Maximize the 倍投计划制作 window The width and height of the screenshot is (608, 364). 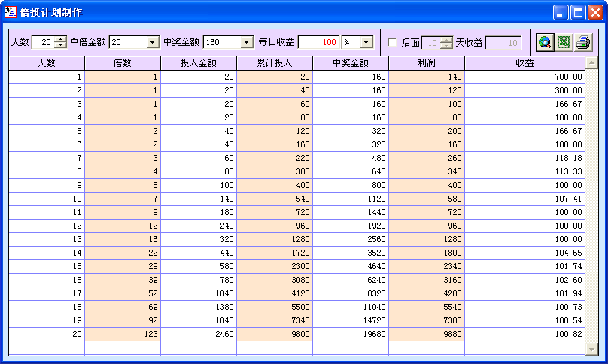pyautogui.click(x=578, y=12)
